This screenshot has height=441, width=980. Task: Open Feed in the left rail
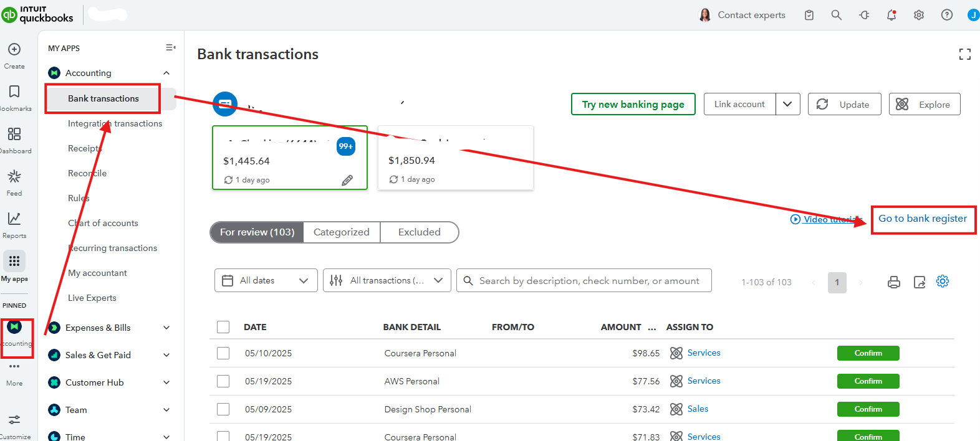coord(14,176)
